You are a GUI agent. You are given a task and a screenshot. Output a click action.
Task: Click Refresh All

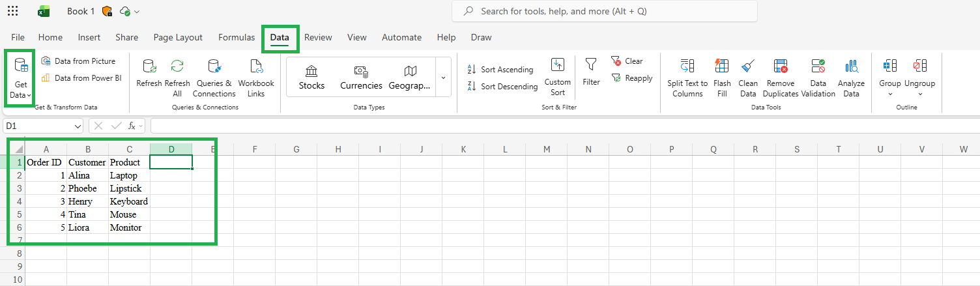point(177,78)
